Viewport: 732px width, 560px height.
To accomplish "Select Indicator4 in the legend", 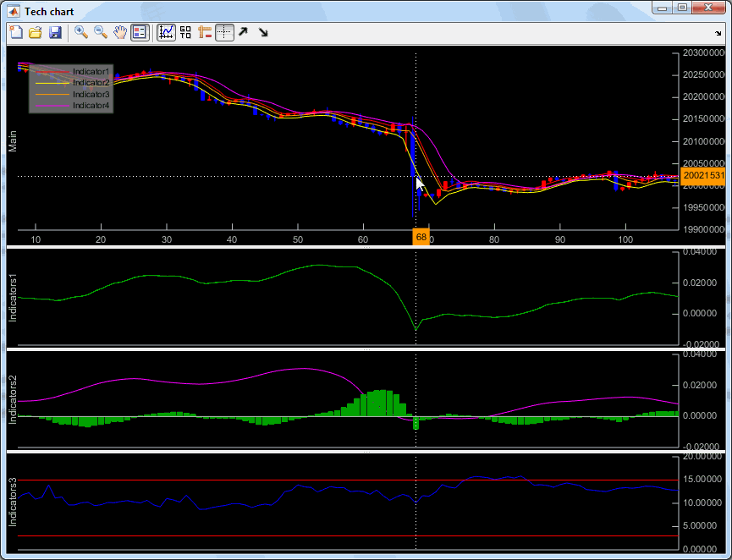I will click(90, 105).
